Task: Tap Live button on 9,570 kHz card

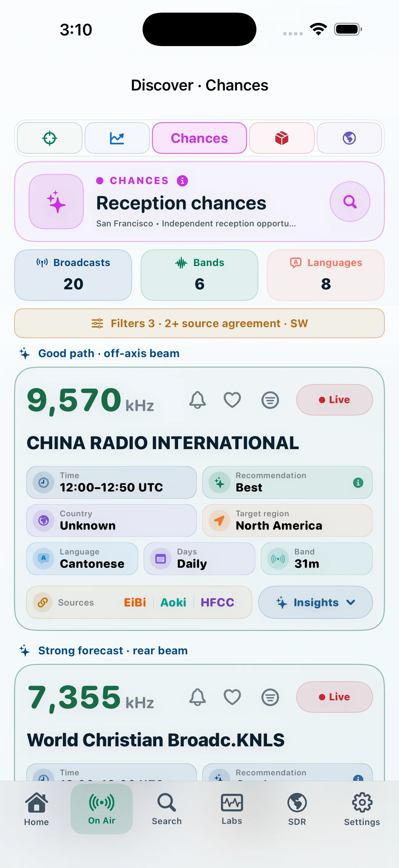Action: pos(334,400)
